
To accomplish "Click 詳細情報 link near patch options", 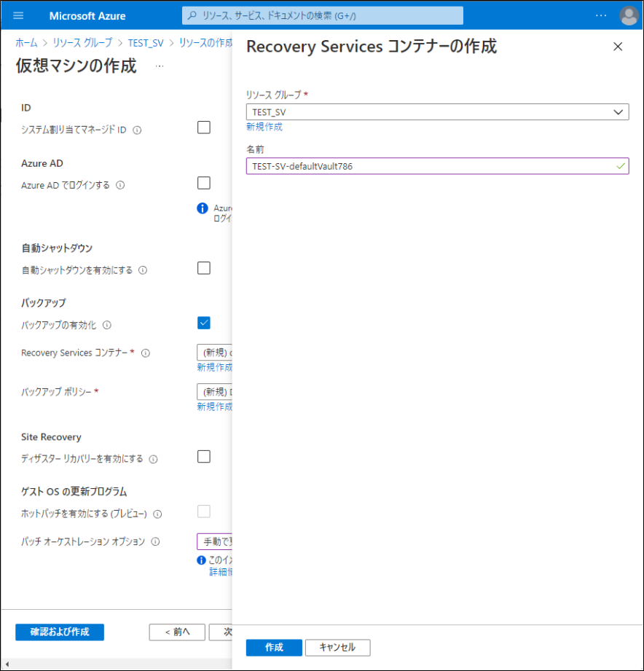I will (x=221, y=572).
